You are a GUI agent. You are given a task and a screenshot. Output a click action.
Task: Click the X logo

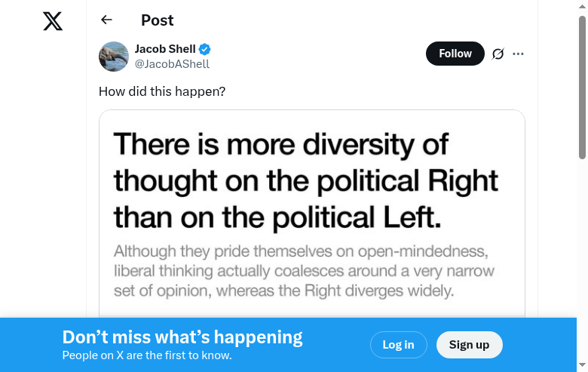pyautogui.click(x=53, y=21)
